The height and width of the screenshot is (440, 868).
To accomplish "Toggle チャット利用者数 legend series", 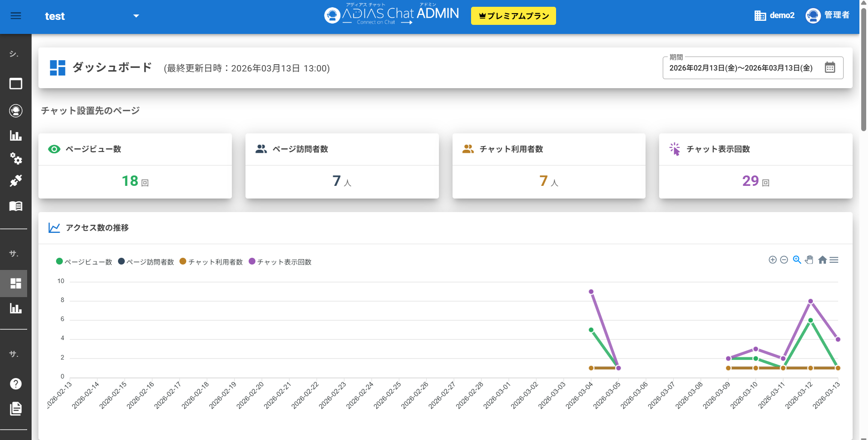I will tap(211, 262).
